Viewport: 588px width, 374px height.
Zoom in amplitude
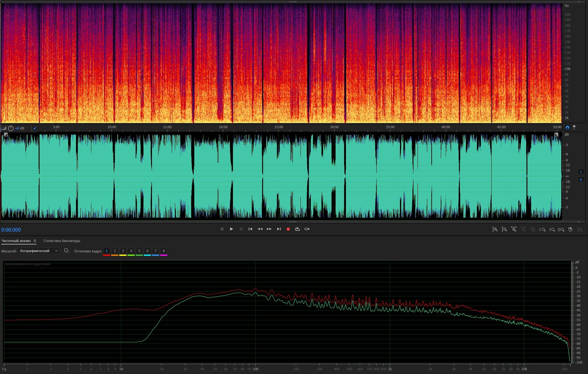tap(495, 229)
